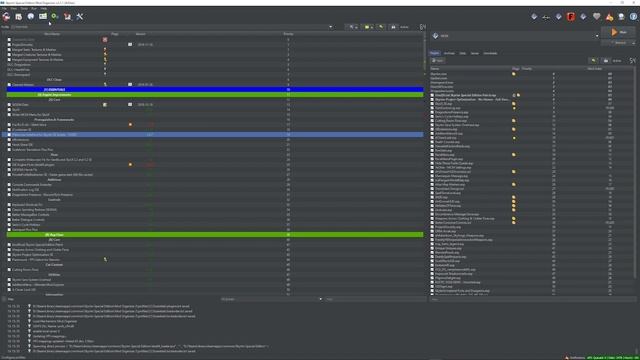Click the dash-shaped shortcut icon
640x360 pixels.
[546, 17]
